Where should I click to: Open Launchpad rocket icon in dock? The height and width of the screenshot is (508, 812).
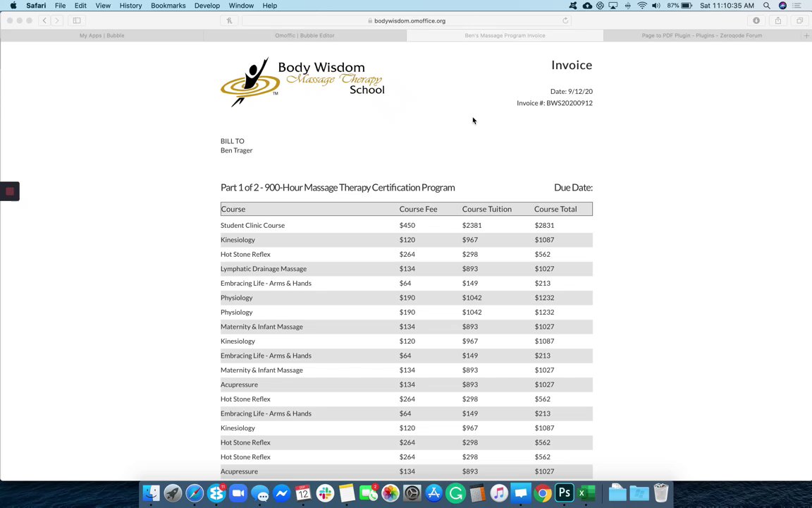point(173,493)
